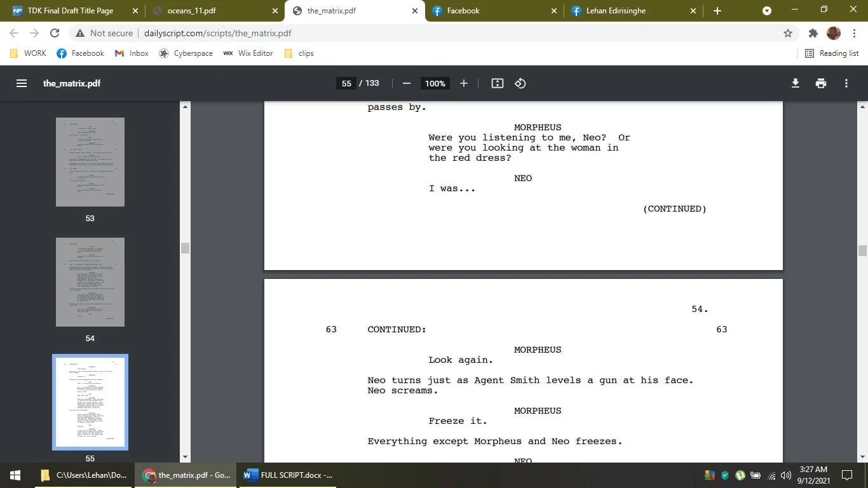Image resolution: width=868 pixels, height=488 pixels.
Task: Download the_matrix.pdf
Action: tap(795, 83)
